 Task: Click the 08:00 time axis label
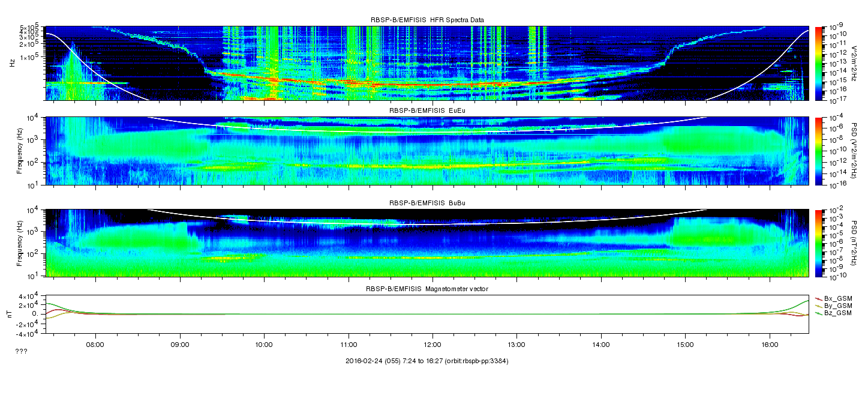coord(95,345)
